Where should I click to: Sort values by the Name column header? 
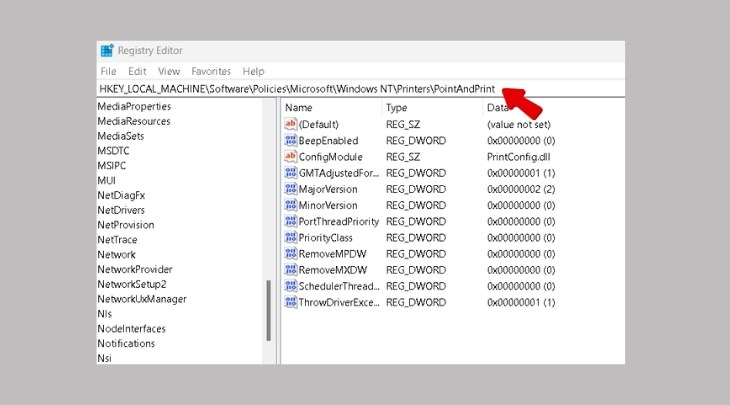[x=299, y=107]
